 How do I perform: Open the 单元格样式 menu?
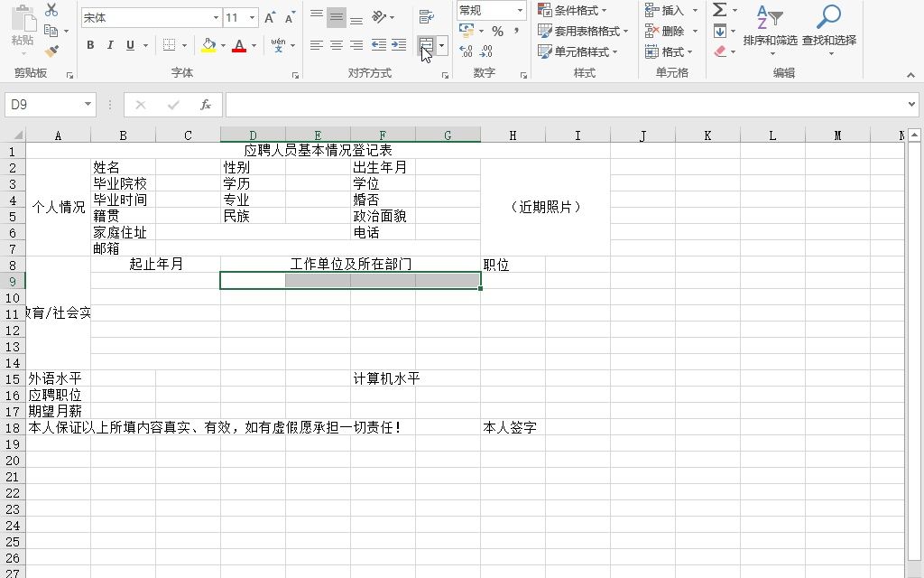click(x=577, y=51)
